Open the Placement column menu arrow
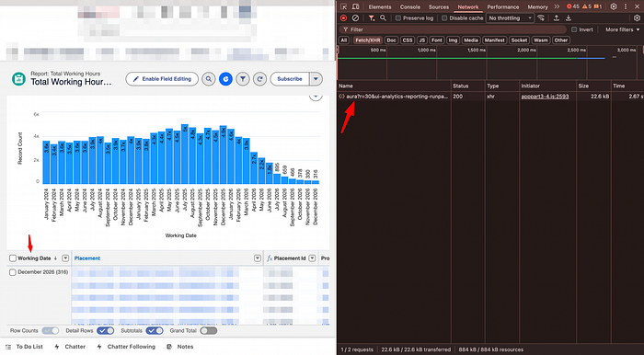This screenshot has width=644, height=355. (x=257, y=258)
